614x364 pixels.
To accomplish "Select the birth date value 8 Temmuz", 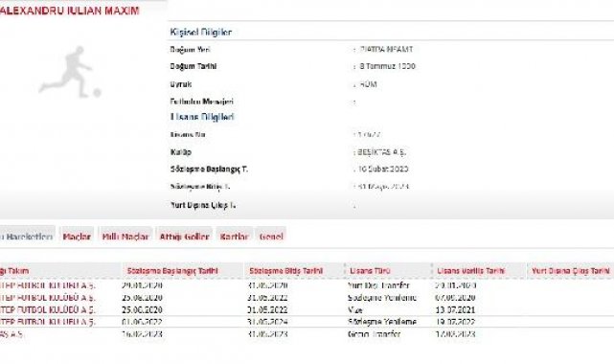I will coord(387,66).
